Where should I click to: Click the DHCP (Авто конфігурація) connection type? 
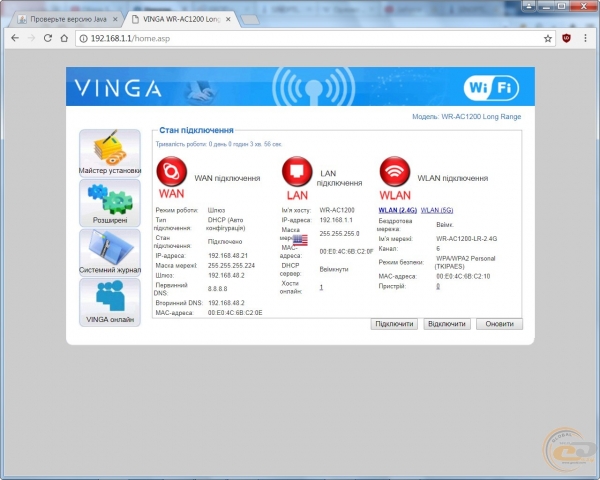pyautogui.click(x=225, y=224)
